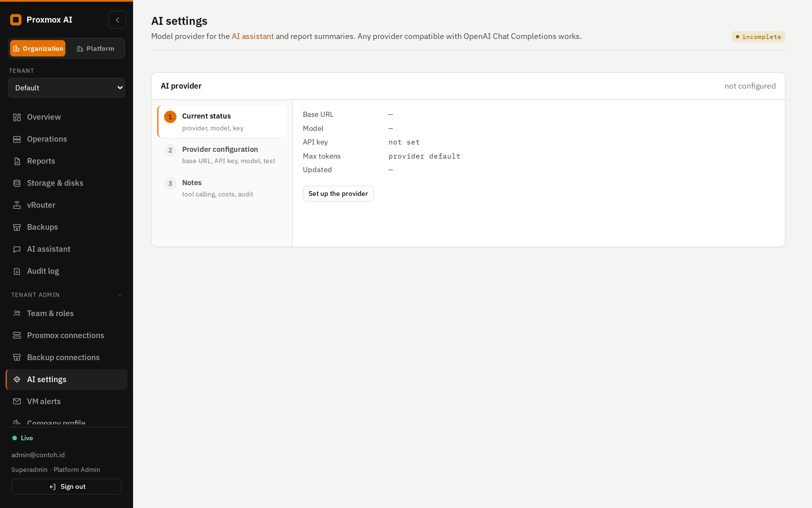Open the Overview page
Screen dimensions: 812x508
click(67, 117)
